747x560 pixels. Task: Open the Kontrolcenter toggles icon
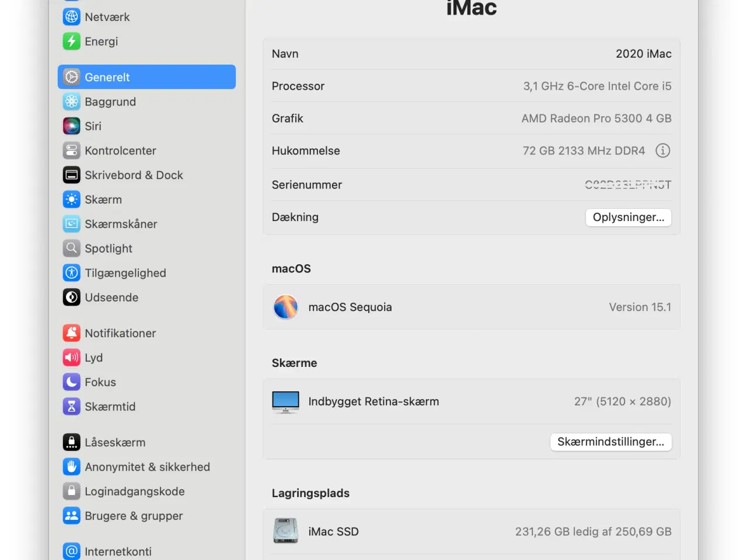[x=71, y=150]
